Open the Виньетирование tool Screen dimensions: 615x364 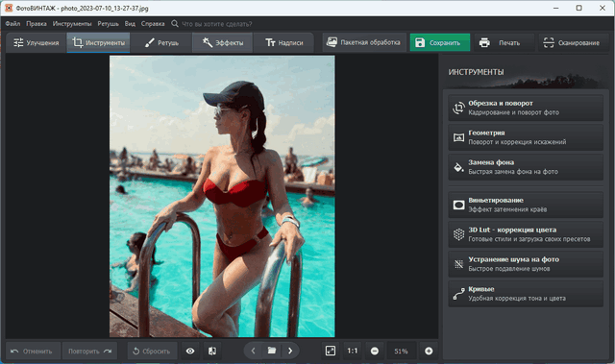pyautogui.click(x=526, y=205)
